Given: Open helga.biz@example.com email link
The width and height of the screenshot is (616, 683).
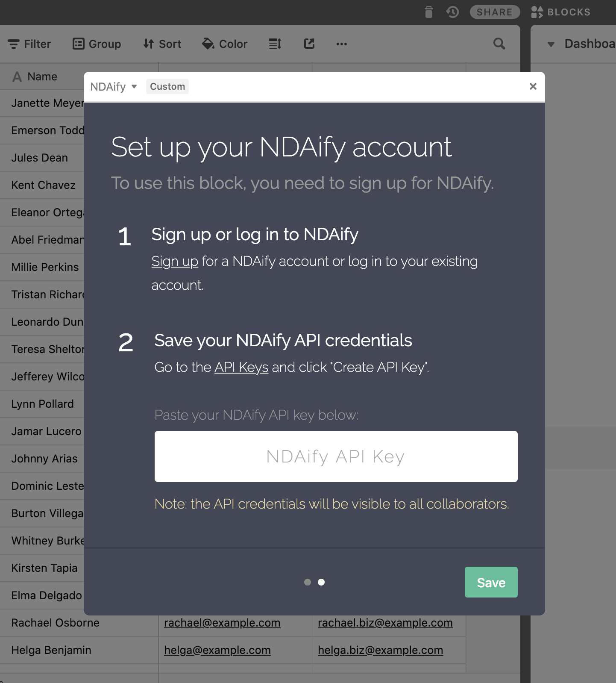Looking at the screenshot, I should click(x=381, y=650).
